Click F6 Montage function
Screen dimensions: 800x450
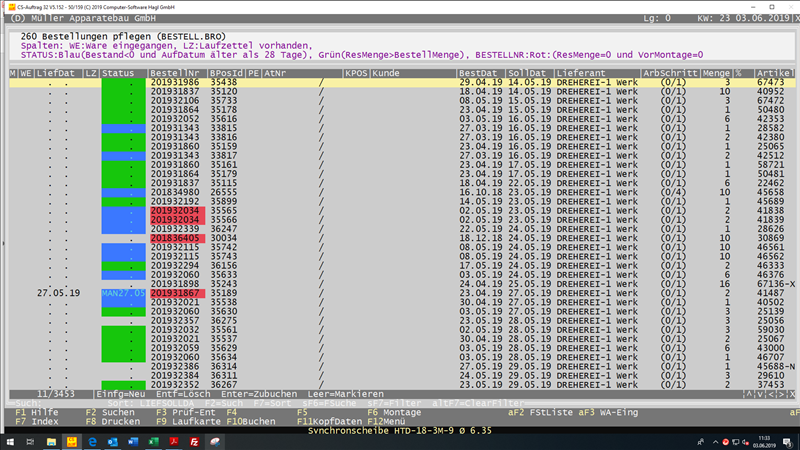[394, 411]
